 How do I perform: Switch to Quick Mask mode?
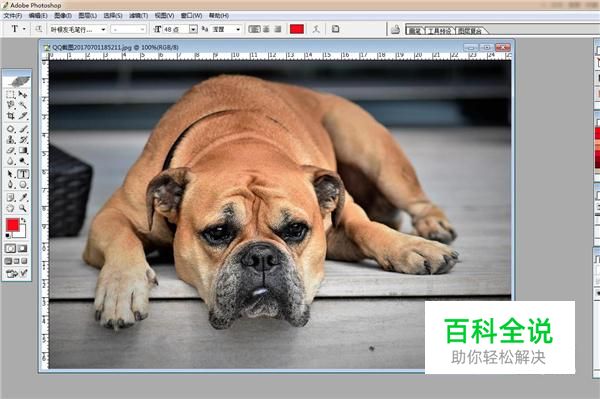tap(23, 249)
